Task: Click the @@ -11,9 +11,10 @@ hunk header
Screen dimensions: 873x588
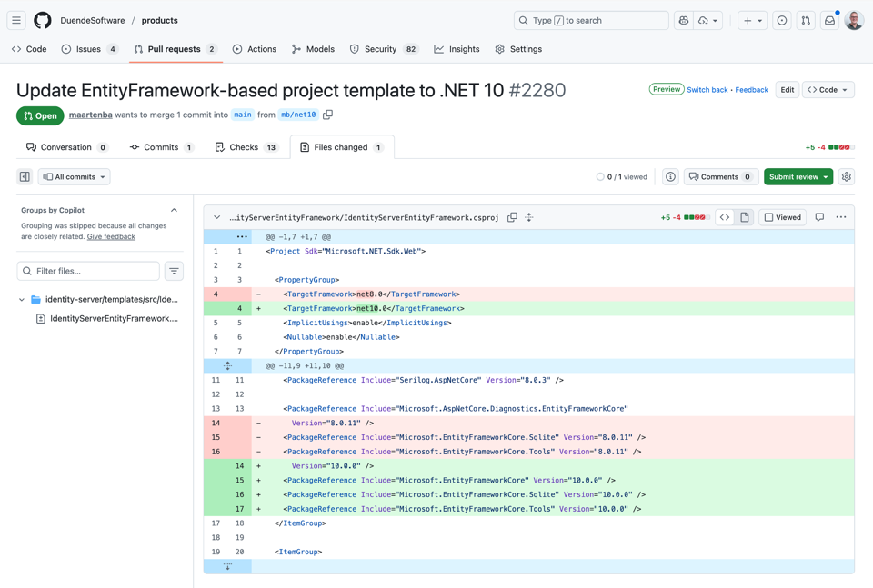Action: (306, 366)
